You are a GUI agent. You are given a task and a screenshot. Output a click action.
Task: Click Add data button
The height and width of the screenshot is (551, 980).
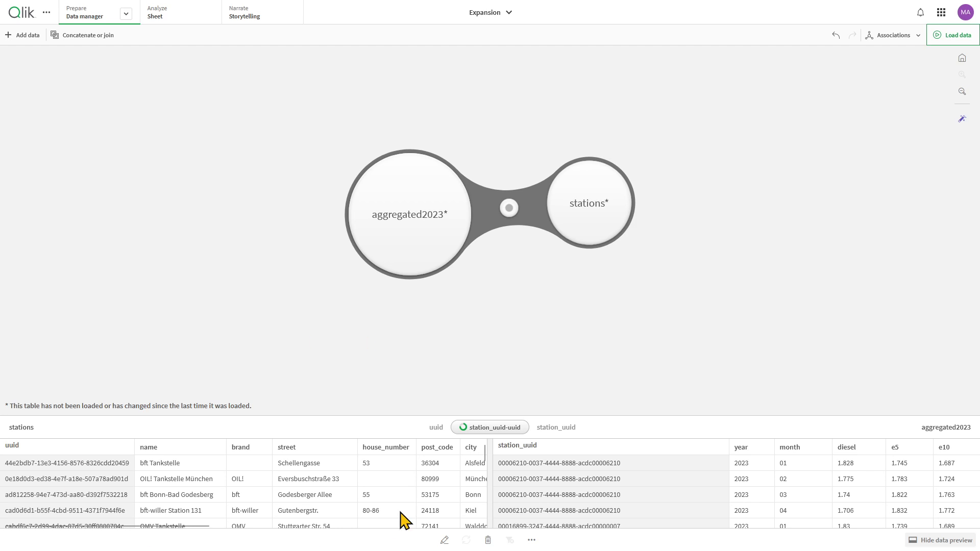click(x=22, y=35)
